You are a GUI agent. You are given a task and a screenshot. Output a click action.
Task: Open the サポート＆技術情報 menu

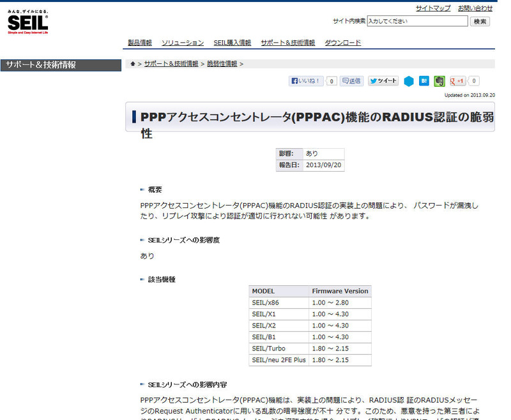[x=288, y=43]
